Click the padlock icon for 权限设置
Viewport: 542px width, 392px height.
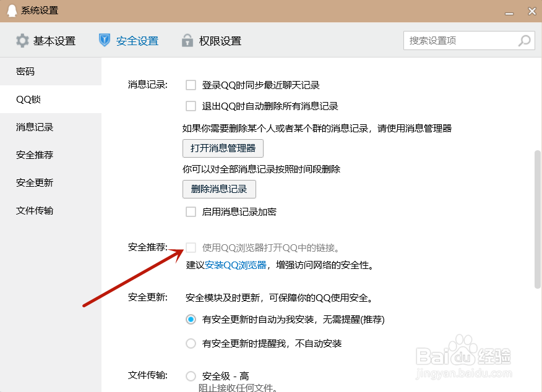coord(187,40)
